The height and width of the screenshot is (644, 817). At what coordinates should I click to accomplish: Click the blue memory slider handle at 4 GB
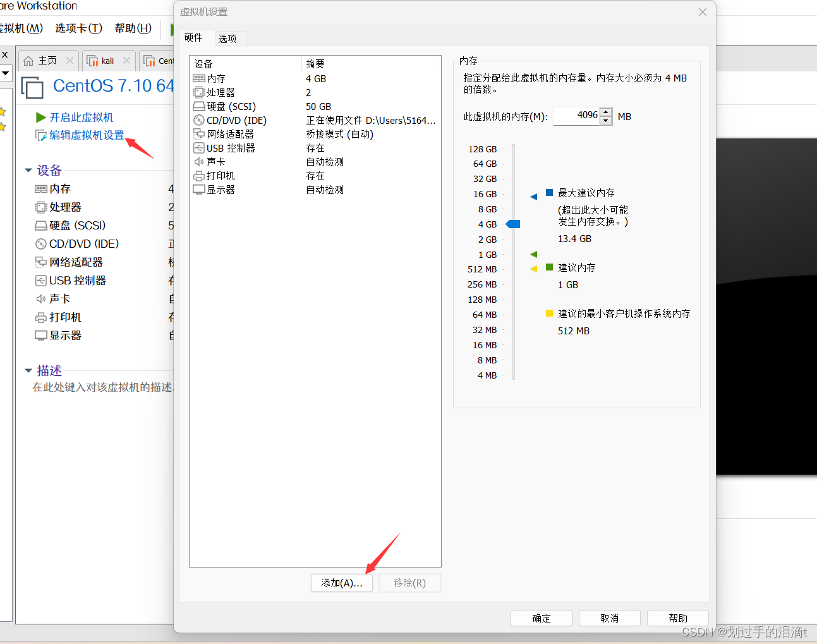pos(513,224)
